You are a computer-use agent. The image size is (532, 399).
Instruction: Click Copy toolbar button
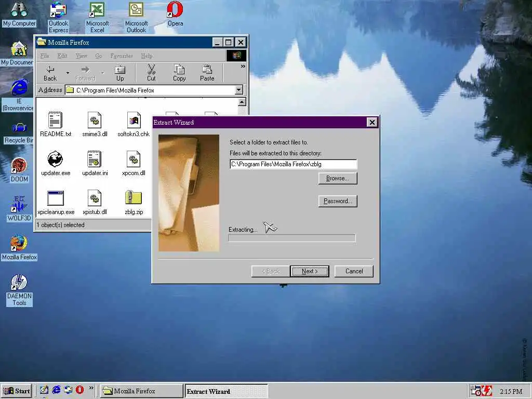pyautogui.click(x=179, y=73)
